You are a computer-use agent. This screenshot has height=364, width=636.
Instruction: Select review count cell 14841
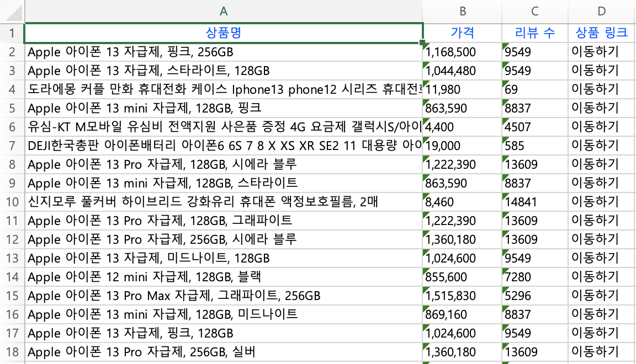(534, 201)
